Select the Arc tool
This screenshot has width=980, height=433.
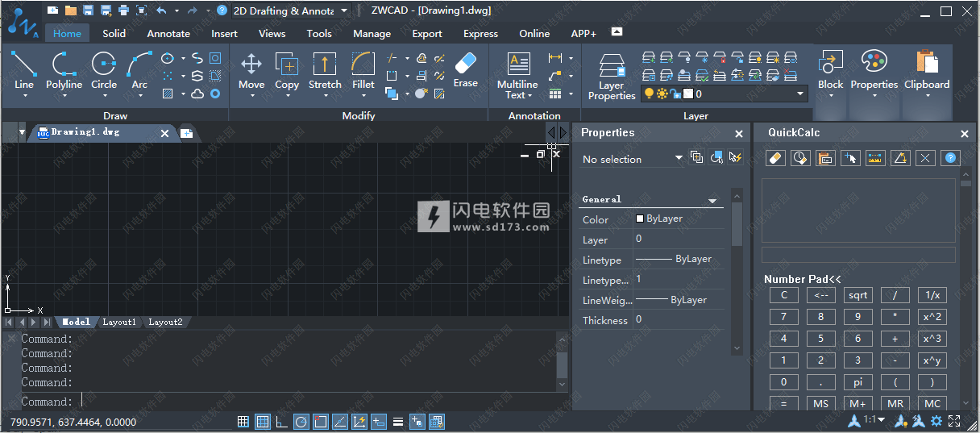(x=139, y=71)
